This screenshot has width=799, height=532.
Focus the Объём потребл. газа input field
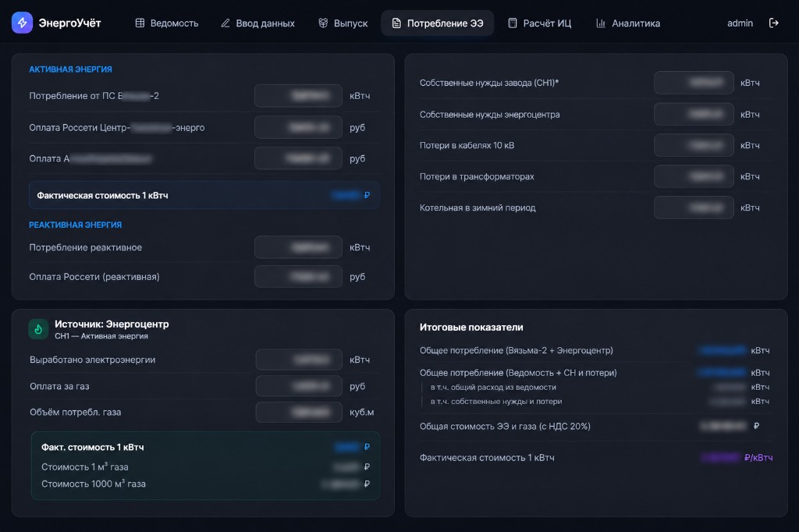tap(299, 412)
